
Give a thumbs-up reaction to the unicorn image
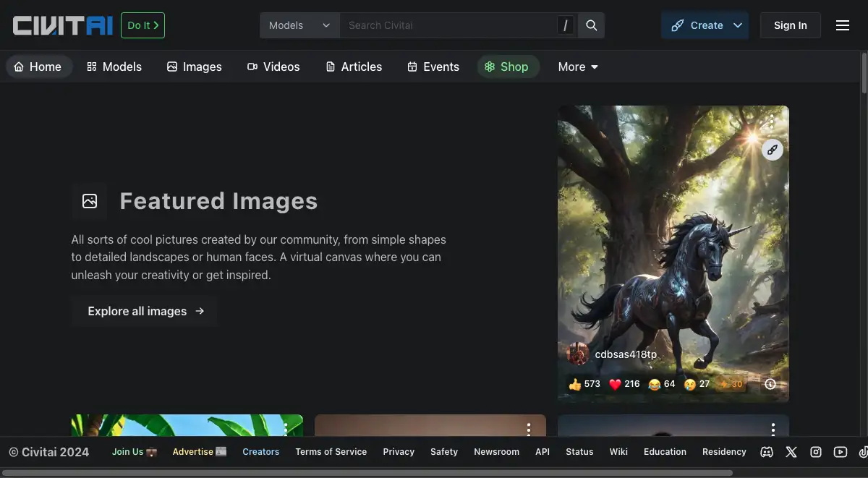coord(584,383)
